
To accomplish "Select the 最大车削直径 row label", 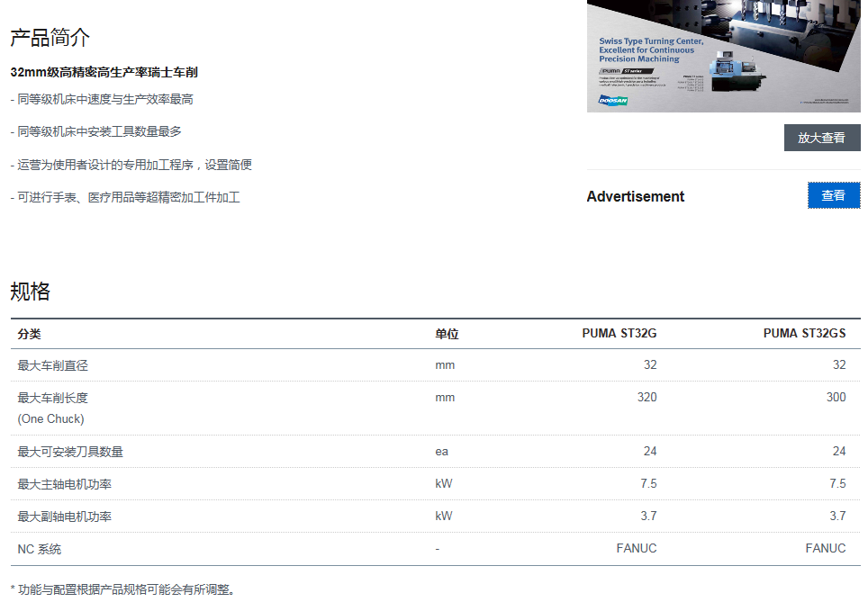I will (53, 365).
